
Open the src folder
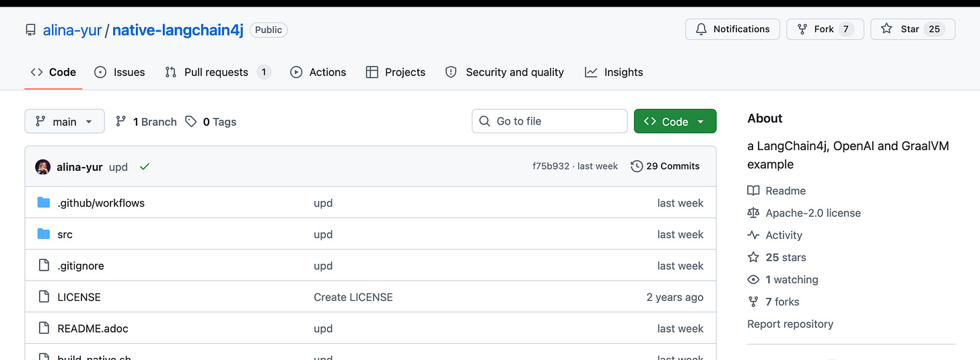65,234
